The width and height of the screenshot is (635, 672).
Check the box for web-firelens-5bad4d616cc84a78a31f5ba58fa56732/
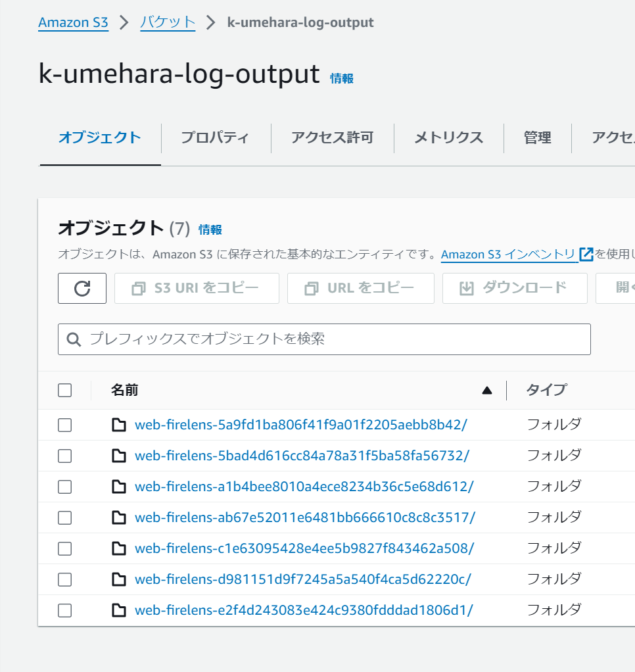(x=64, y=456)
